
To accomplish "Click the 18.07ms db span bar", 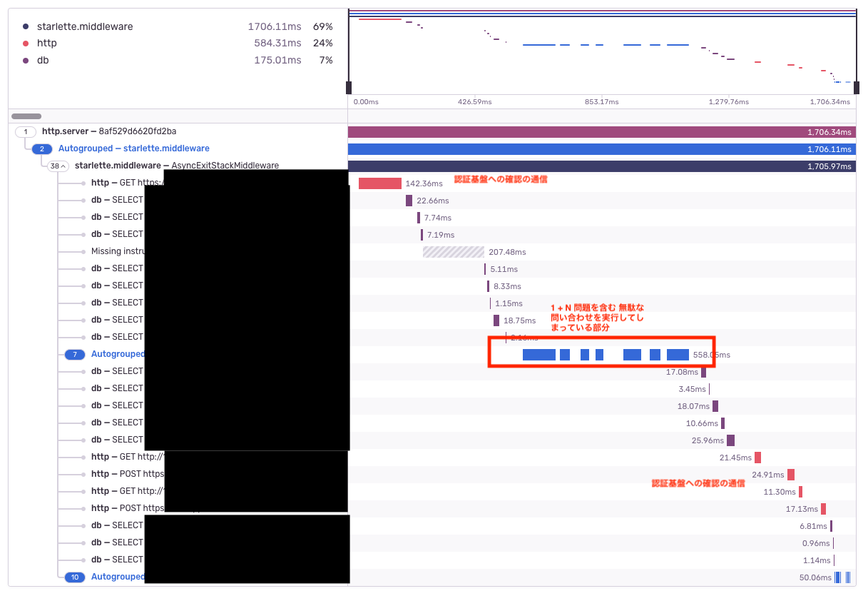I will 715,406.
